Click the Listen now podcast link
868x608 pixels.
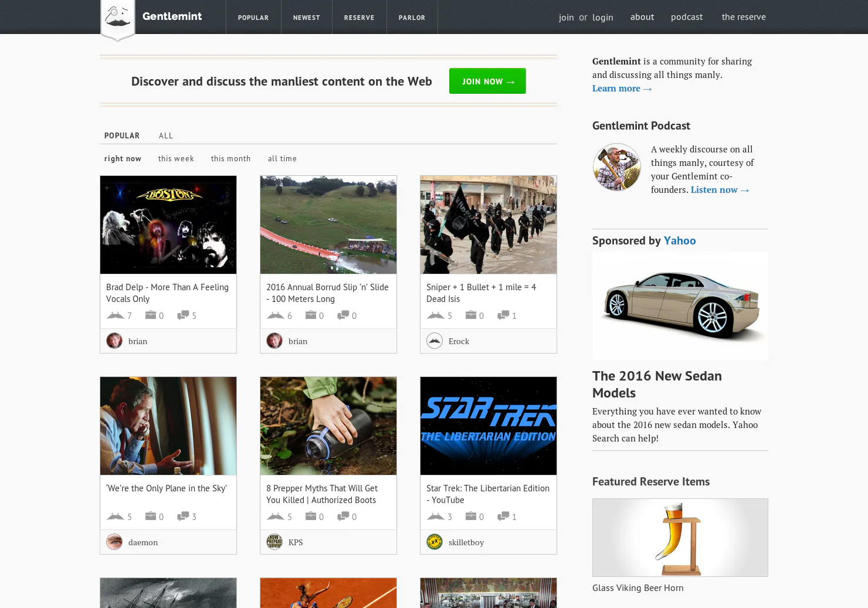[720, 189]
